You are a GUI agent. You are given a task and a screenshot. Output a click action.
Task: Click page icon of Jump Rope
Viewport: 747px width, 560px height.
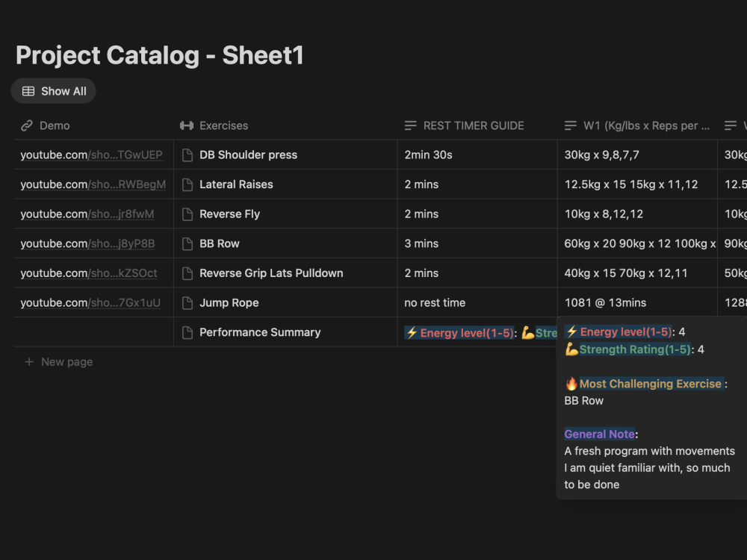(x=187, y=303)
